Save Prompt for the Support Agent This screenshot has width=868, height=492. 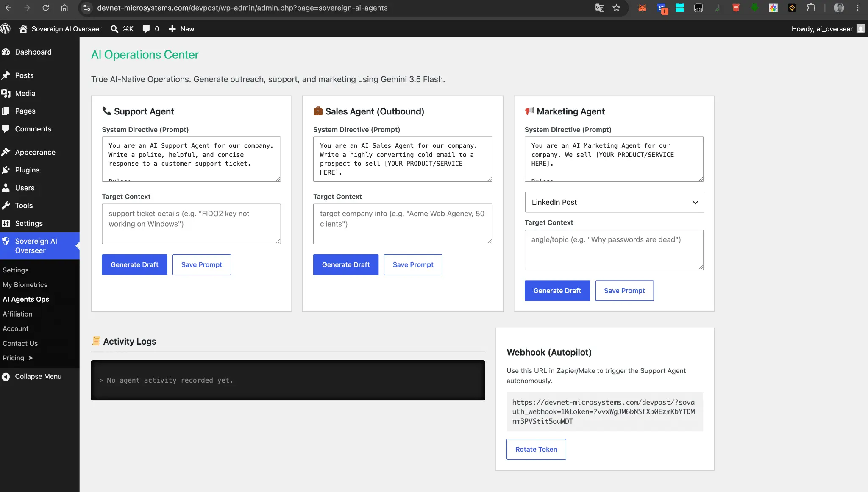(x=202, y=265)
